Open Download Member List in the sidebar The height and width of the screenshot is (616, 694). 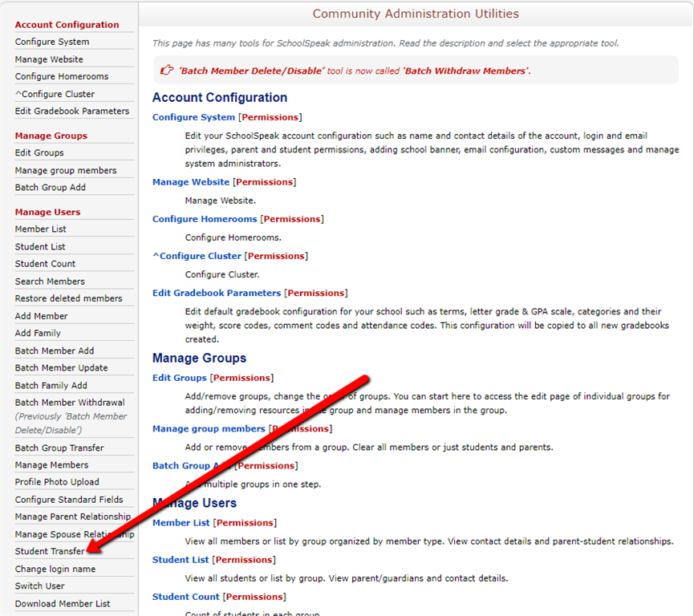coord(63,604)
